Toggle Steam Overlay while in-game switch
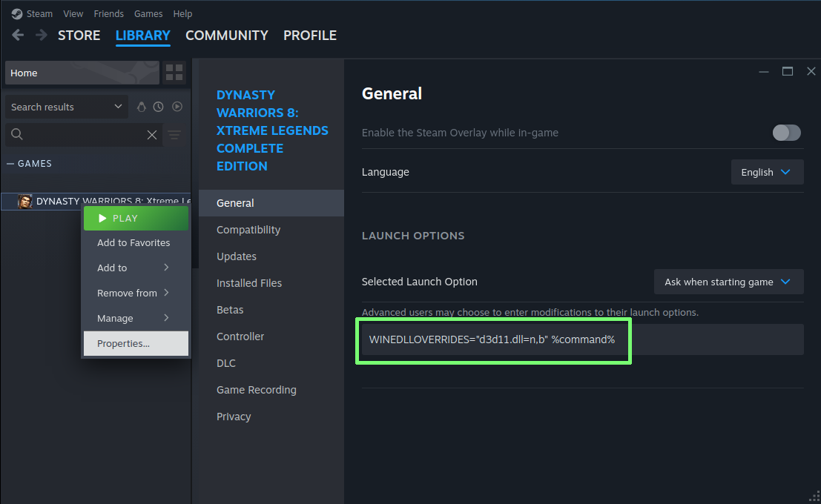Viewport: 821px width, 504px height. (x=786, y=133)
